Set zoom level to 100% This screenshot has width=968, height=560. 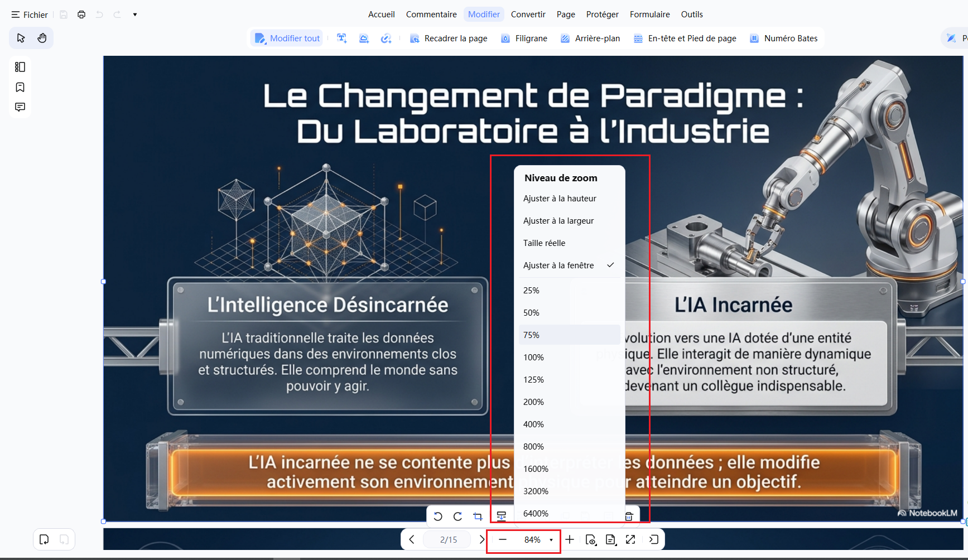[x=569, y=358]
